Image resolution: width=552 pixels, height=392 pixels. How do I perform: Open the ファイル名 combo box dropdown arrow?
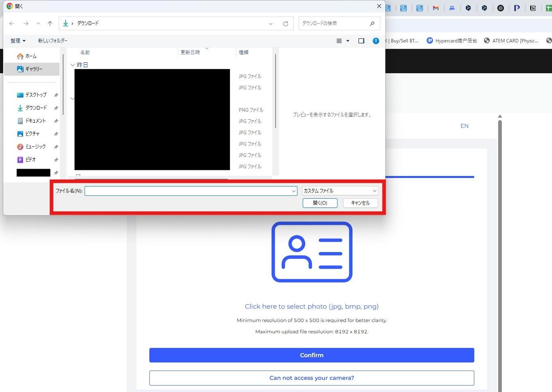click(x=294, y=191)
